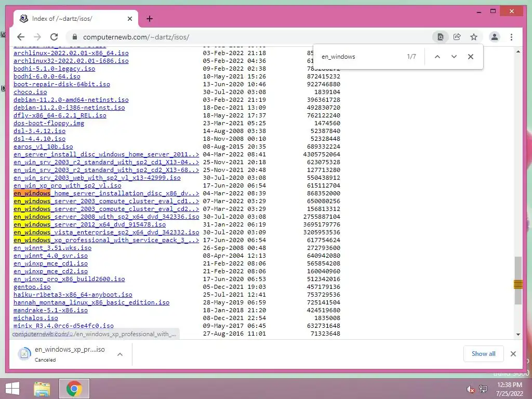
Task: Open en_win_srv_2003_r2_standard_with_sp2_cd1 link
Action: (106, 162)
